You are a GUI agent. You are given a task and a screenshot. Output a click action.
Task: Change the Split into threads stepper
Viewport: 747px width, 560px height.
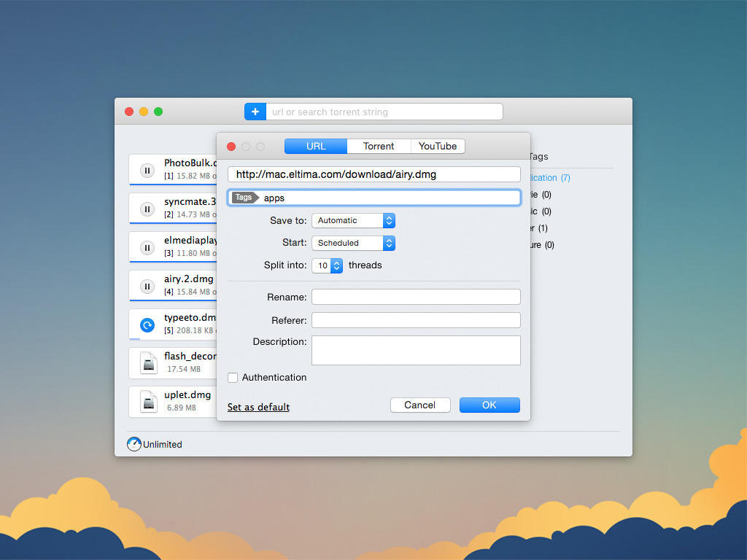(x=336, y=265)
